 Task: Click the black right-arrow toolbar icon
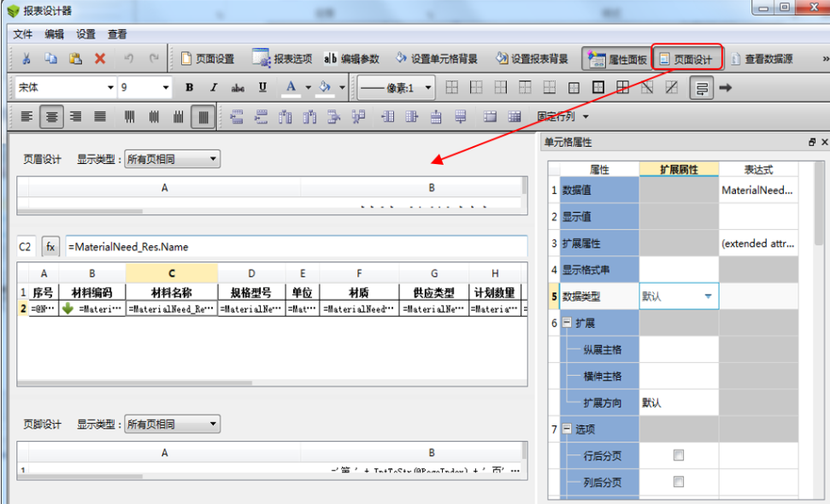[x=725, y=88]
